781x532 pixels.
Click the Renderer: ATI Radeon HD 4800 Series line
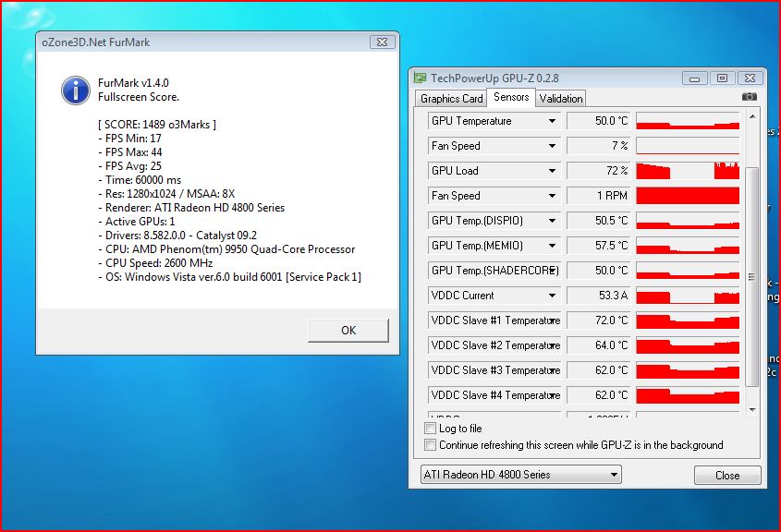191,208
